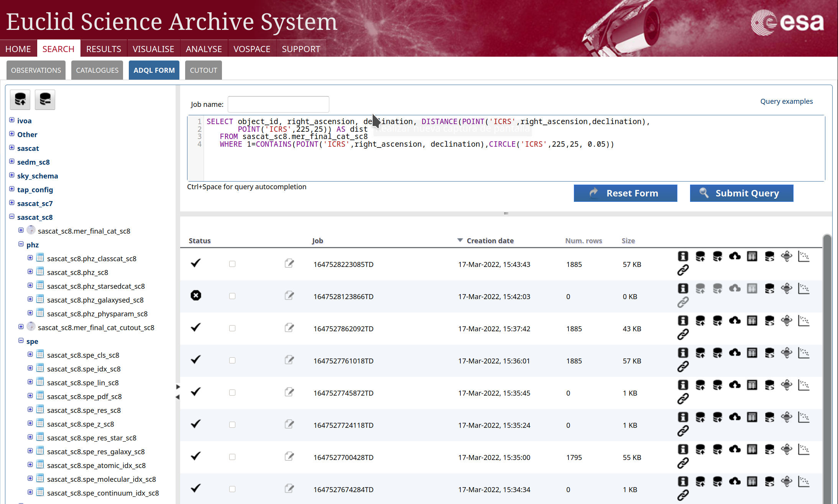Image resolution: width=838 pixels, height=504 pixels.
Task: Click cloud upload icon for job 1647528223085TD
Action: click(x=735, y=256)
